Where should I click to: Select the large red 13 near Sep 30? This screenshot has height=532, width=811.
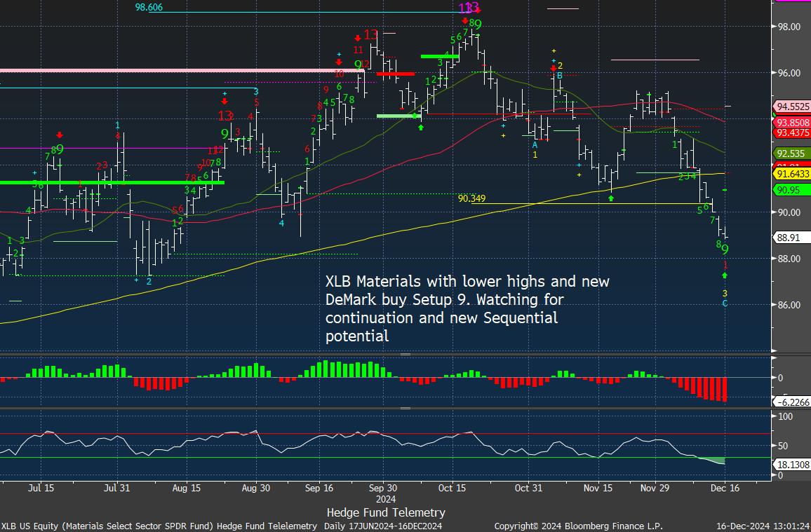[x=370, y=34]
